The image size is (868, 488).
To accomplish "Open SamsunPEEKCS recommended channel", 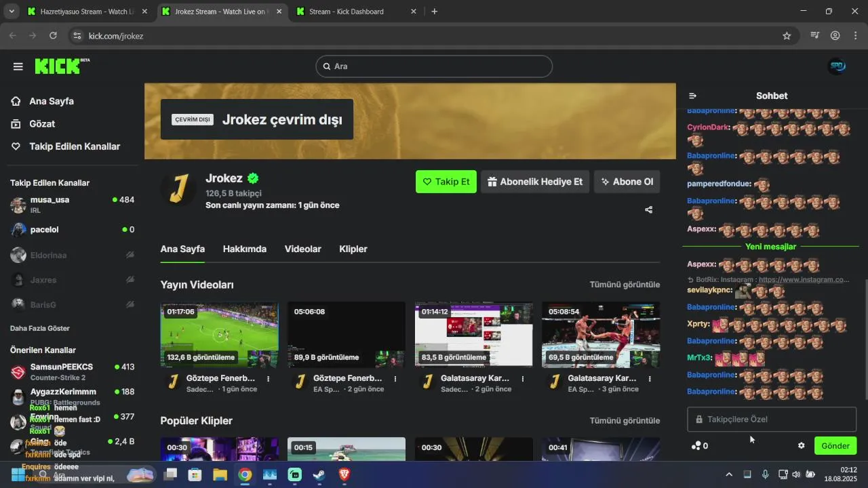I will coord(72,371).
